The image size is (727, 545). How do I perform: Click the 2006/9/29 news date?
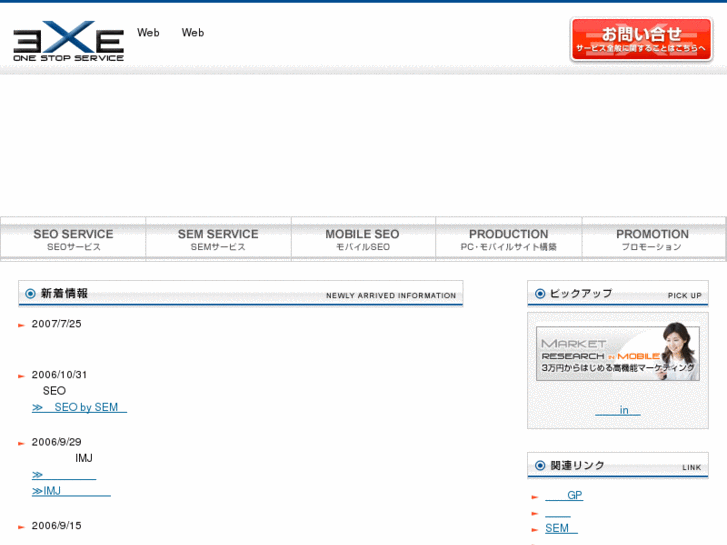[57, 442]
